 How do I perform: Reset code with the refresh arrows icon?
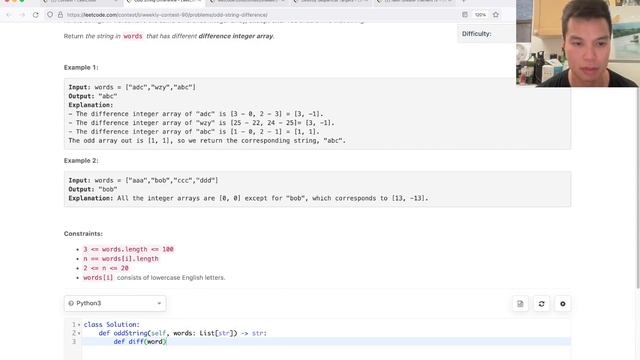pyautogui.click(x=541, y=304)
